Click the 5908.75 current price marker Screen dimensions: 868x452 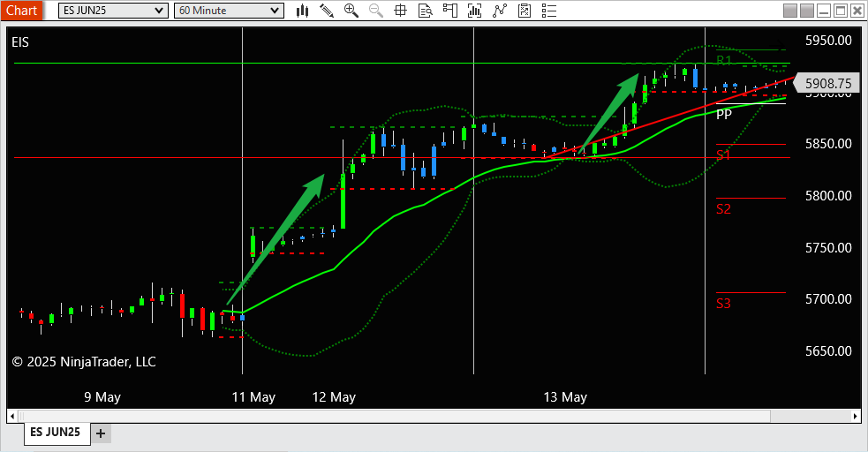click(827, 84)
